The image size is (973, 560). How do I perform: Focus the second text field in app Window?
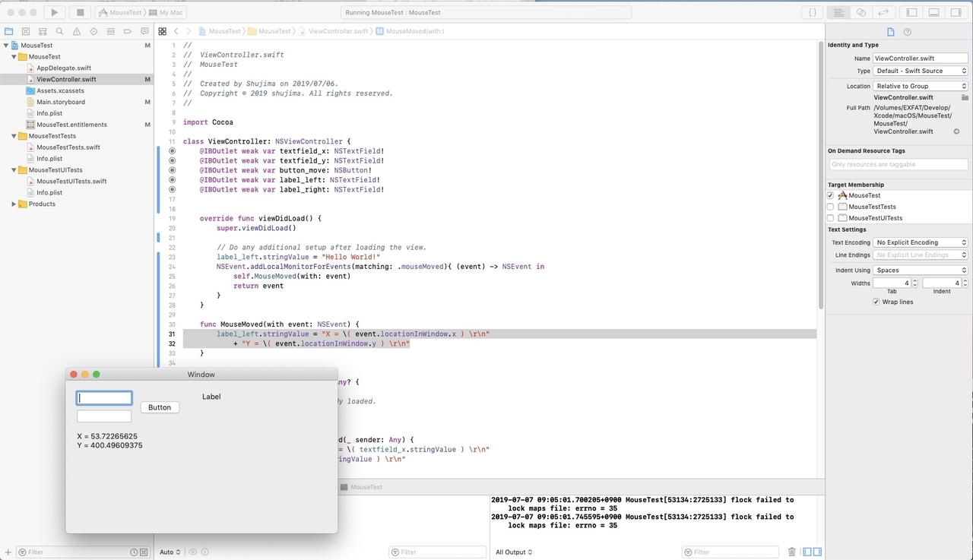104,416
